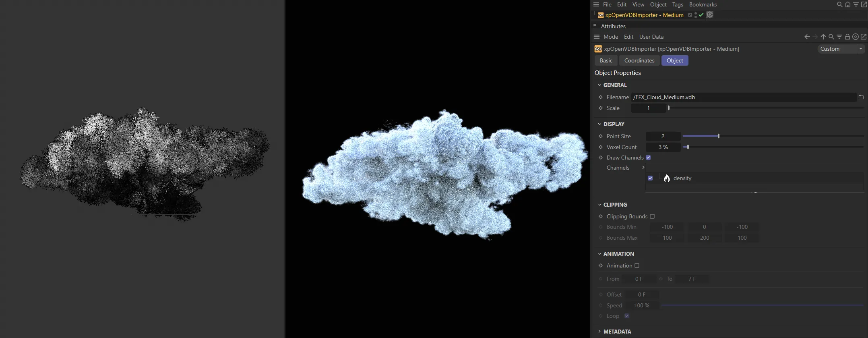
Task: Open the Object Manager hamburger menu
Action: pyautogui.click(x=596, y=4)
